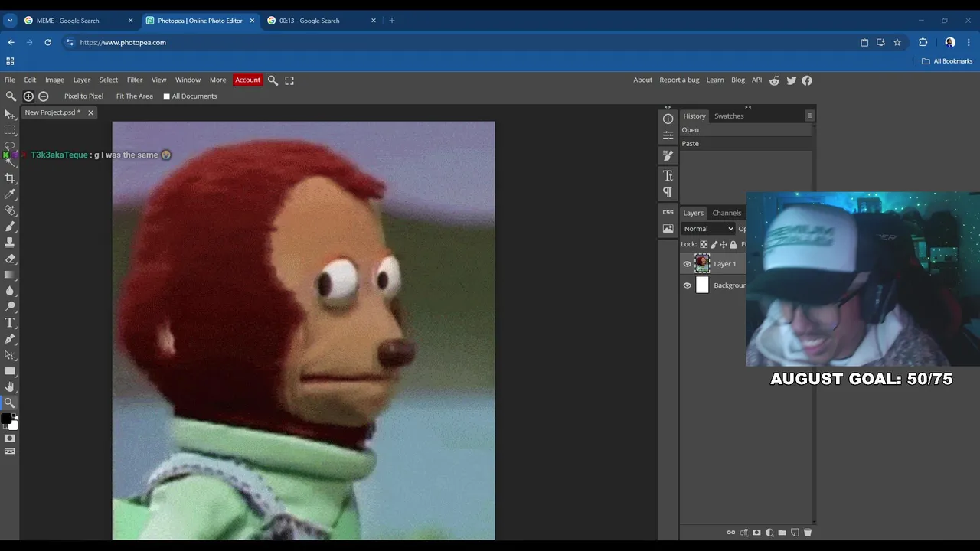This screenshot has height=551, width=980.
Task: Hide Layer 1 with eye icon
Action: point(687,264)
